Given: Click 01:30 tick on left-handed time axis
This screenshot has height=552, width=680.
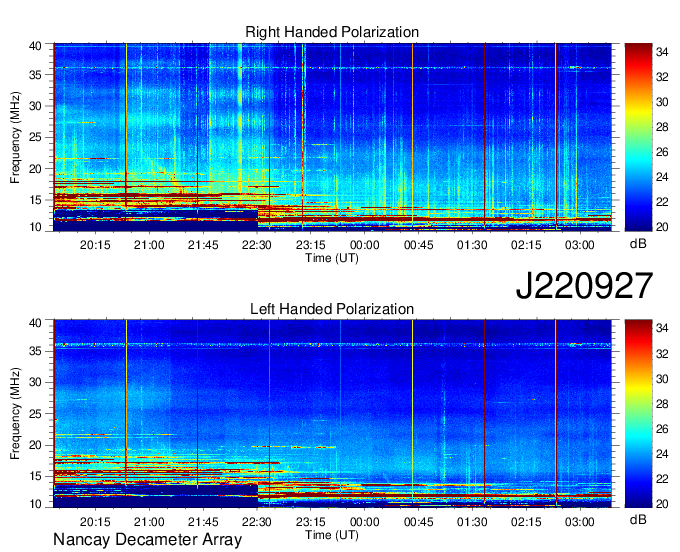Looking at the screenshot, I should (x=472, y=522).
